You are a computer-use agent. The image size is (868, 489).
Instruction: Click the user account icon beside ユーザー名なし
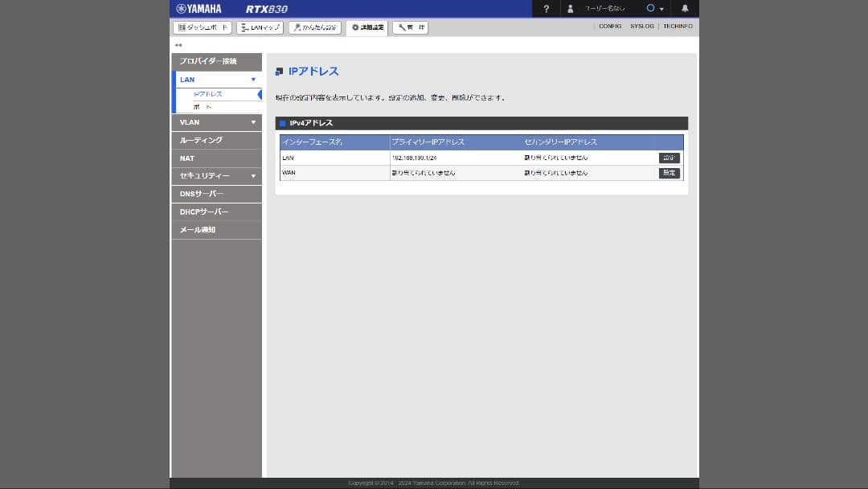[571, 9]
